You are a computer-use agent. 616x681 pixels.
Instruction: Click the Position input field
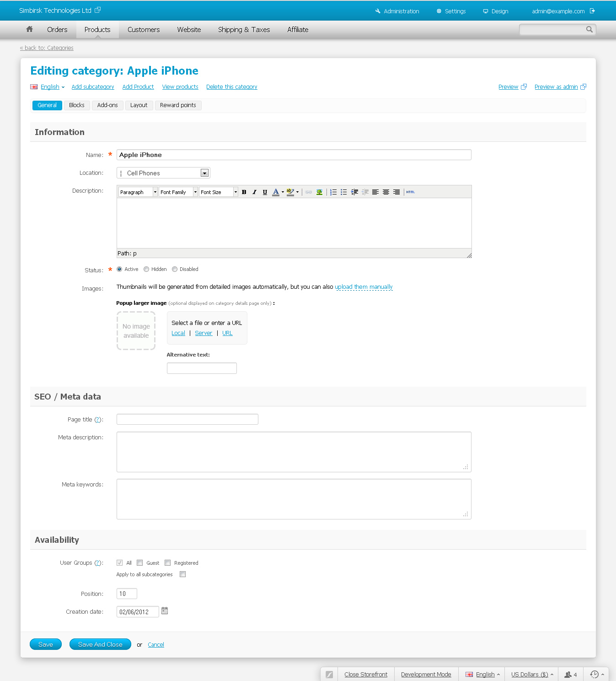(127, 594)
